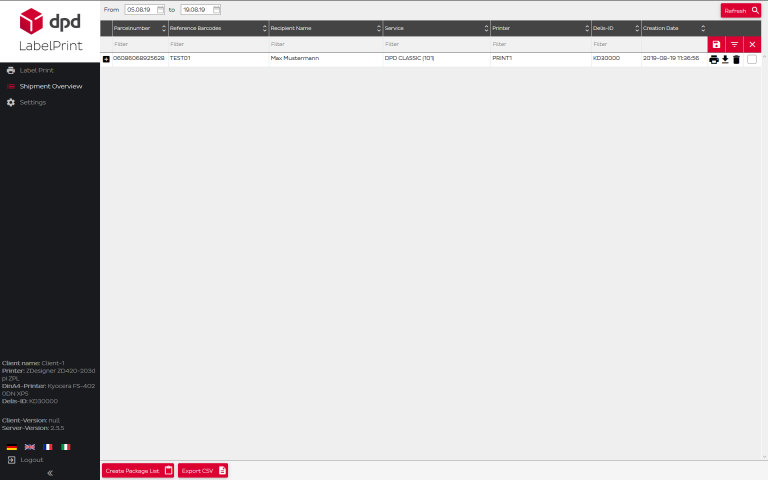
Task: Switch language using the German flag
Action: tap(12, 447)
